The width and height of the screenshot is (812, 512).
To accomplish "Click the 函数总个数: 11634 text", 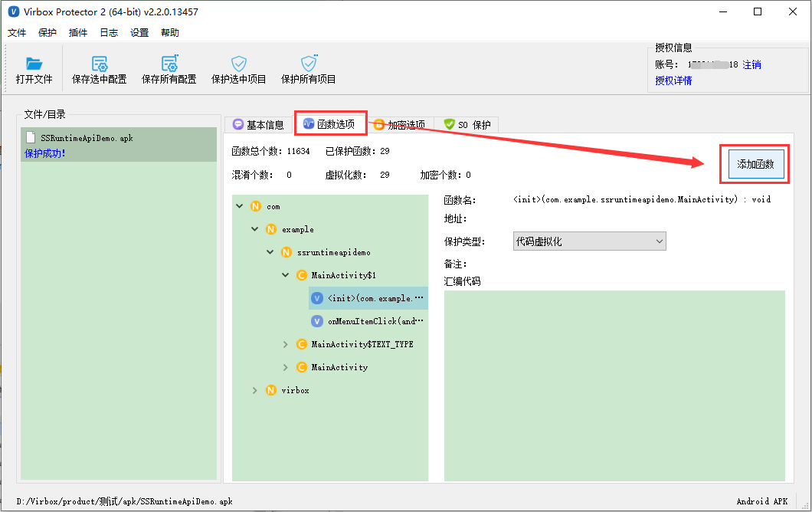I will click(270, 151).
